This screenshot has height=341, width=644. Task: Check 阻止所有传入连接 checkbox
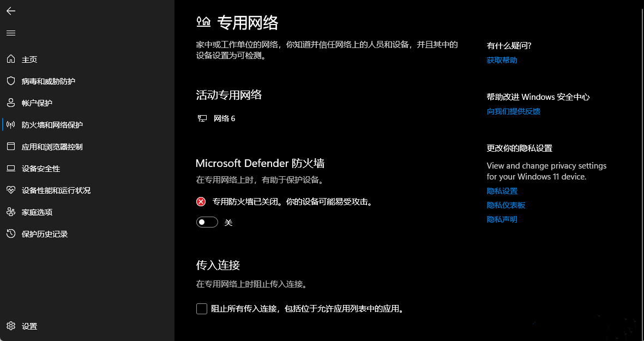tap(202, 309)
